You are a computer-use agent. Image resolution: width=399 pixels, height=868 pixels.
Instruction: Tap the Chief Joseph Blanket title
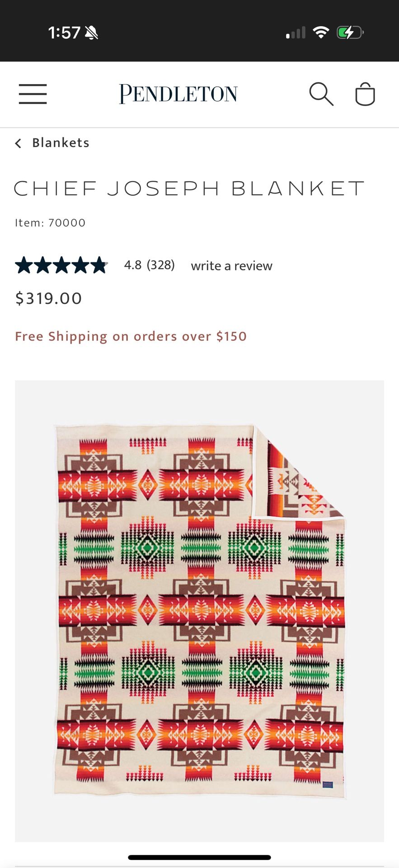[x=189, y=189]
